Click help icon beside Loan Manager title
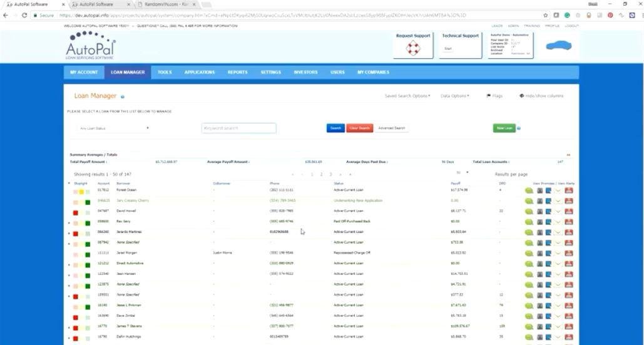This screenshot has height=345, width=644. tap(123, 97)
